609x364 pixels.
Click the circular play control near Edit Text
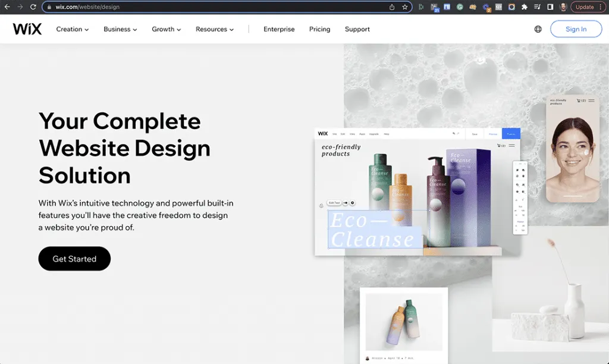[352, 202]
